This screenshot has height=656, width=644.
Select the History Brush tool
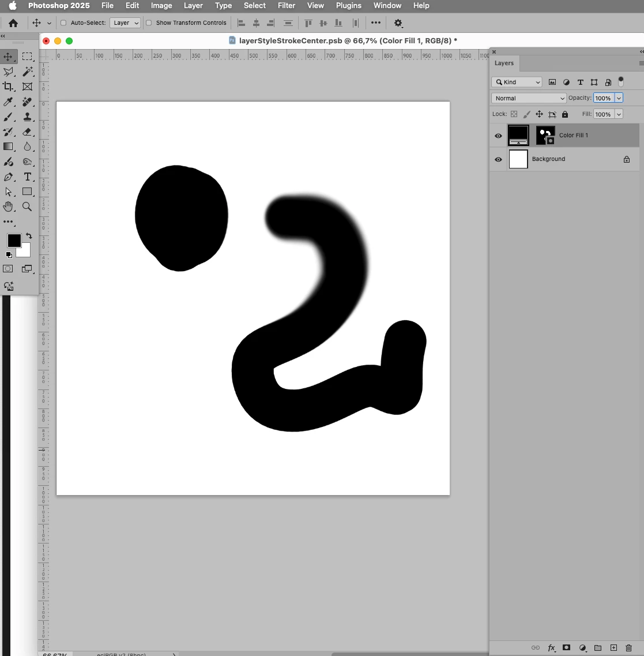pyautogui.click(x=8, y=132)
